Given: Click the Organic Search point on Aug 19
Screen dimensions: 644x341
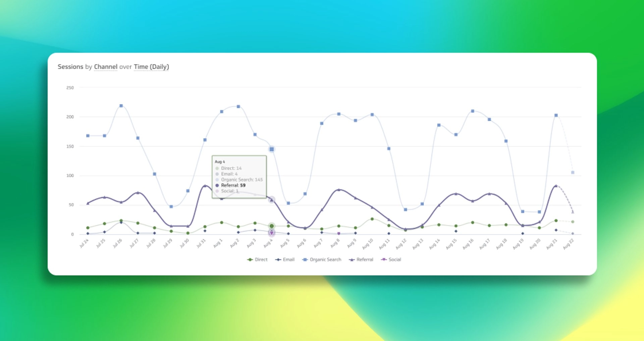Looking at the screenshot, I should [x=523, y=212].
